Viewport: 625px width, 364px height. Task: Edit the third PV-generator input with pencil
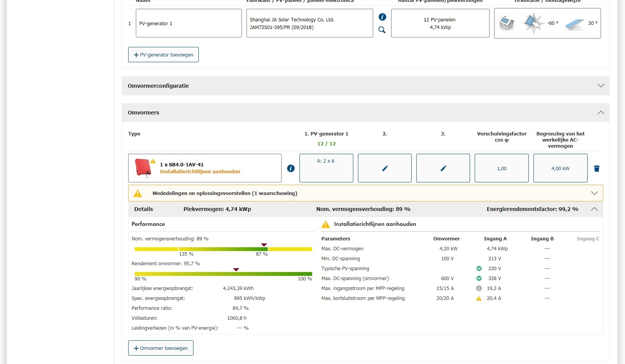(443, 168)
